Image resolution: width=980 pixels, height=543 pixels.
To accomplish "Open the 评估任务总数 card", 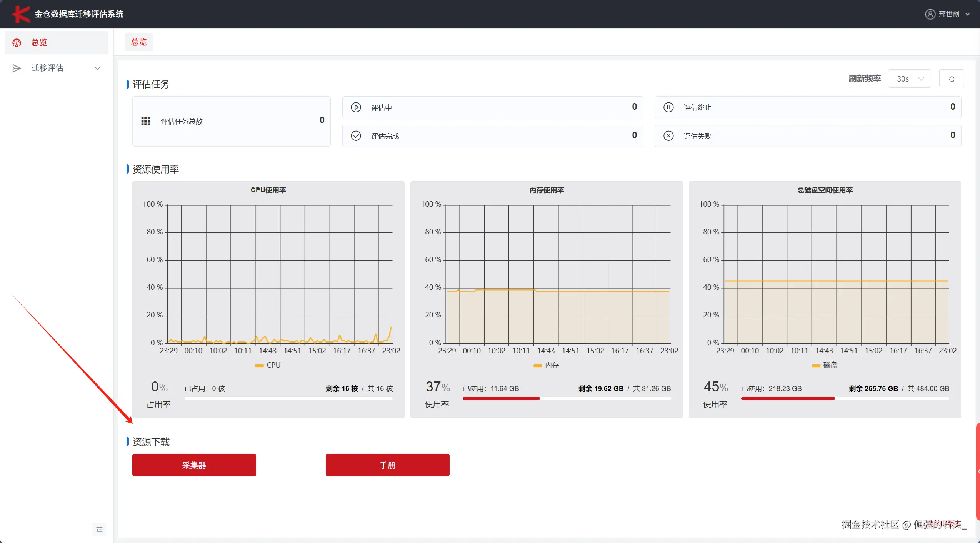I will point(232,121).
